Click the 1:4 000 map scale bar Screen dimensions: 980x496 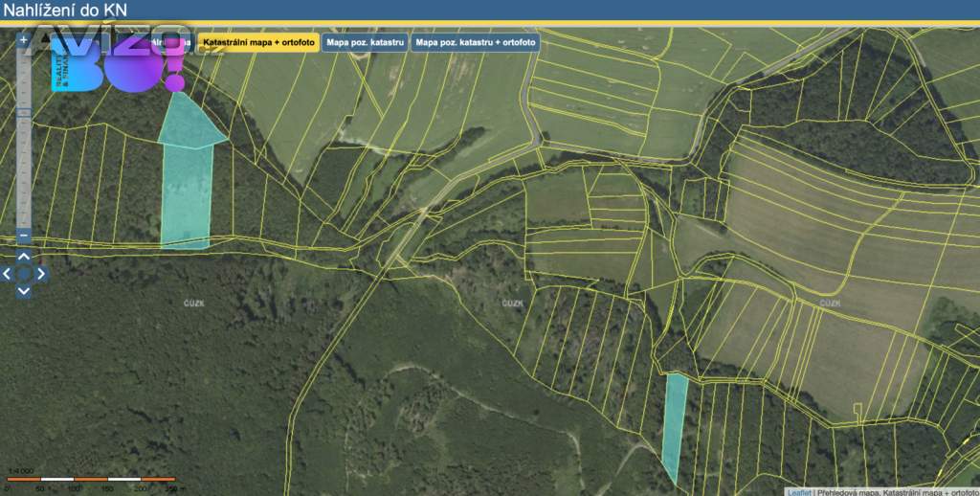click(91, 478)
